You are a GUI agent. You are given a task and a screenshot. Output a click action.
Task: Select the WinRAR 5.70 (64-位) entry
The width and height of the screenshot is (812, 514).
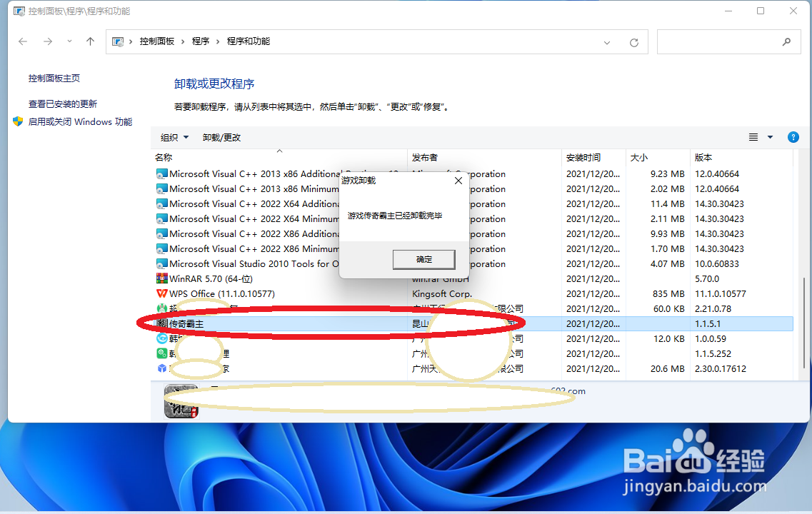(x=473, y=279)
